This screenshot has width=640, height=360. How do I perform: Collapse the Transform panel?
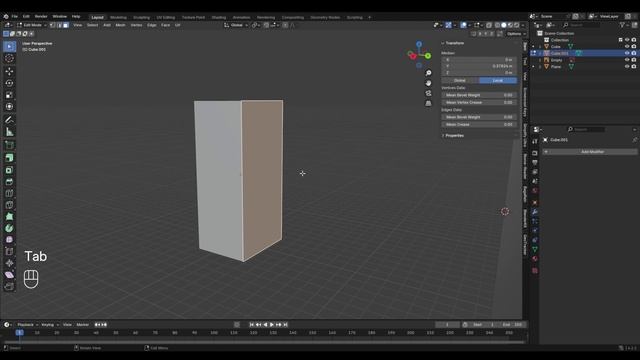[443, 43]
